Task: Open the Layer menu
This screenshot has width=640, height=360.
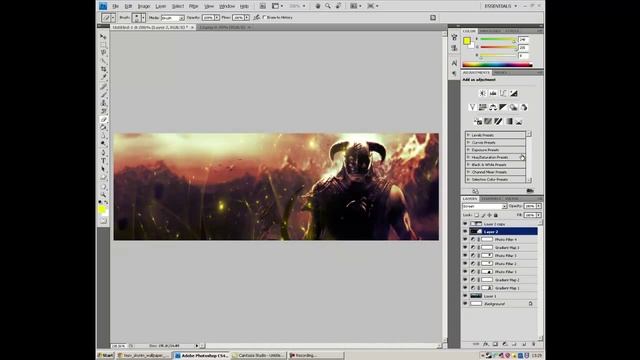Action: pyautogui.click(x=161, y=6)
